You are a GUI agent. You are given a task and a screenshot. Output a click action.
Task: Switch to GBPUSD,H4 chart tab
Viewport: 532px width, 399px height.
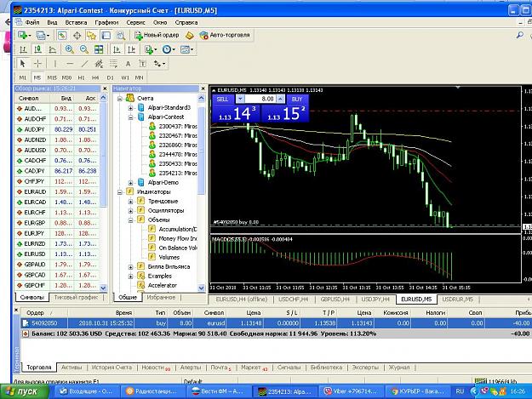click(335, 299)
